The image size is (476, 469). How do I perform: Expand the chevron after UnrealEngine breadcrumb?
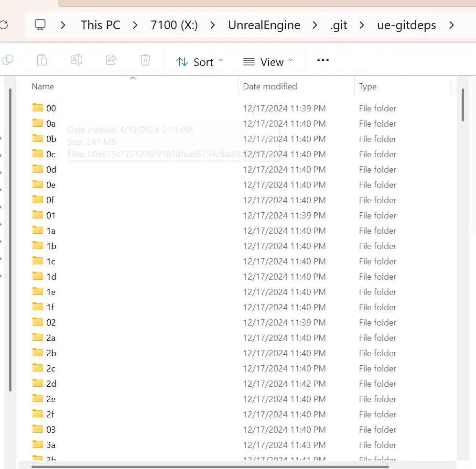315,25
